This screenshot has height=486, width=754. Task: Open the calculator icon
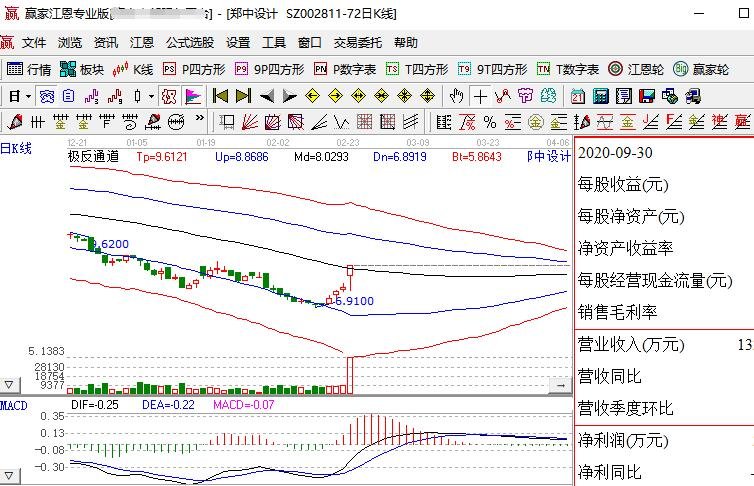point(601,97)
